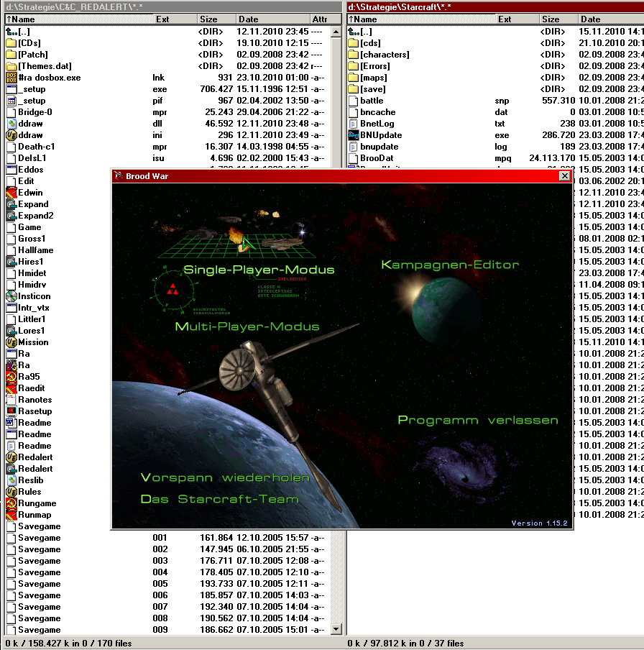Select the Expand2 file icon
The image size is (644, 650).
point(11,216)
